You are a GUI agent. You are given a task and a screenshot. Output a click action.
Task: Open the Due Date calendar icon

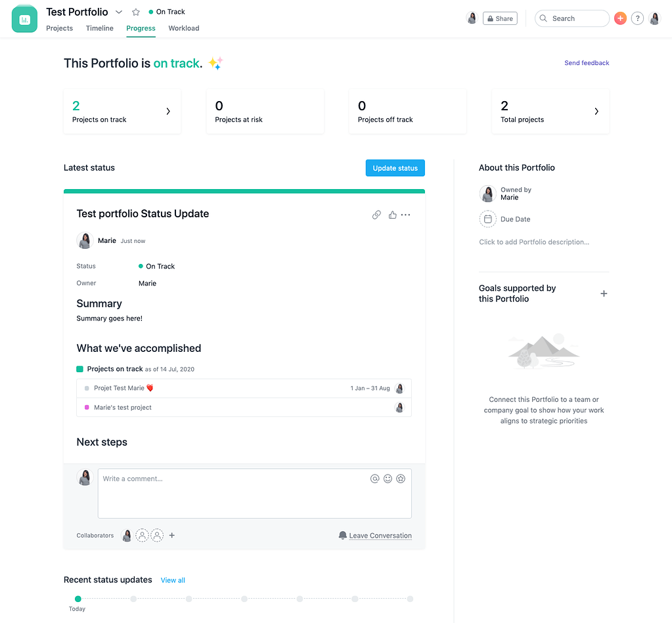(x=487, y=219)
